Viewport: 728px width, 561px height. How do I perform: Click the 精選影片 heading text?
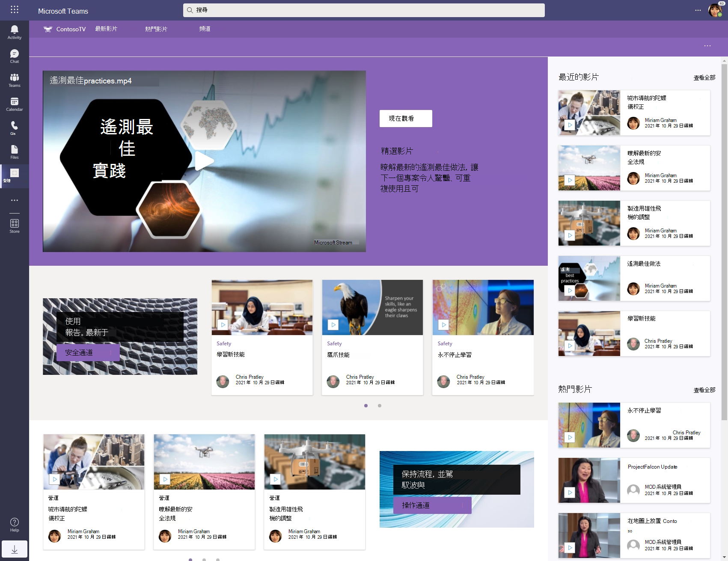397,151
